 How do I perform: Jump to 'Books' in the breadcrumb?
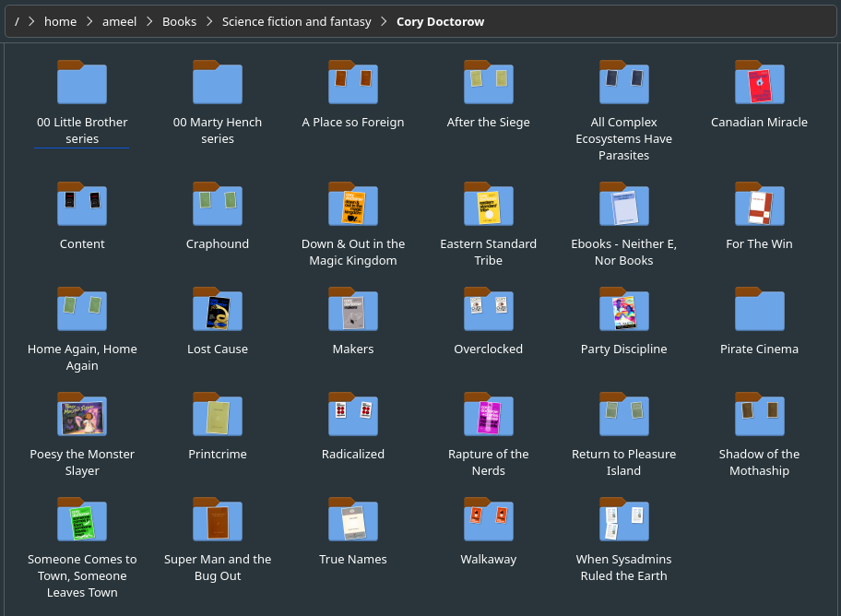pos(179,21)
